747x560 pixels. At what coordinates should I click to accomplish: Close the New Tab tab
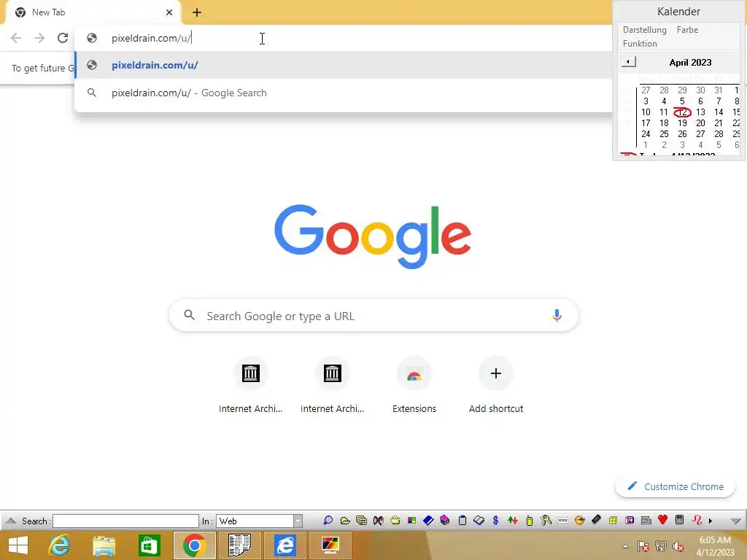pos(169,12)
